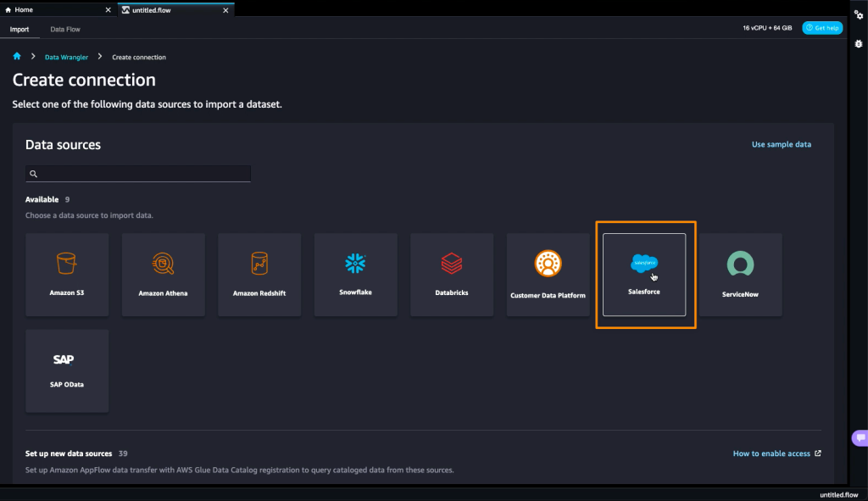
Task: Open the How to enable access link
Action: 771,454
